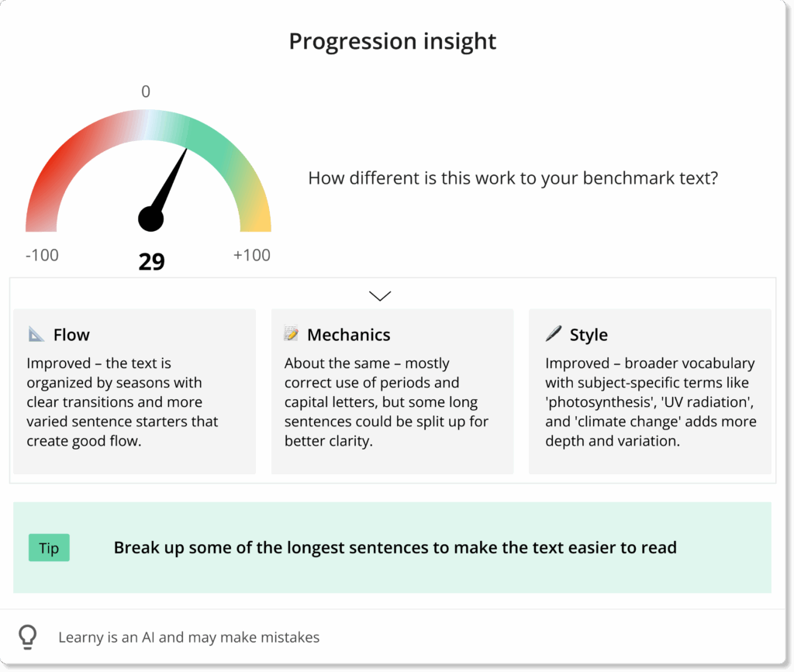Click the Learny AI mistakes disclaimer text

pos(188,637)
